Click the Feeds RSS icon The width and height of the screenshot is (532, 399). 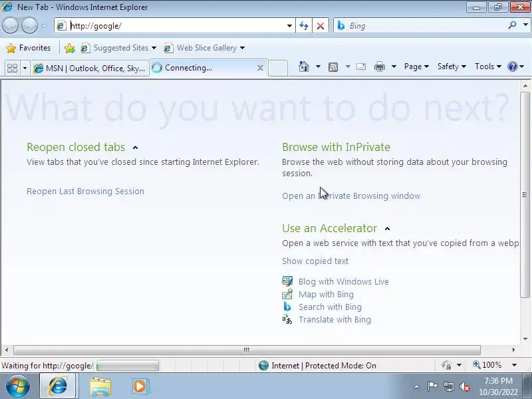point(333,67)
